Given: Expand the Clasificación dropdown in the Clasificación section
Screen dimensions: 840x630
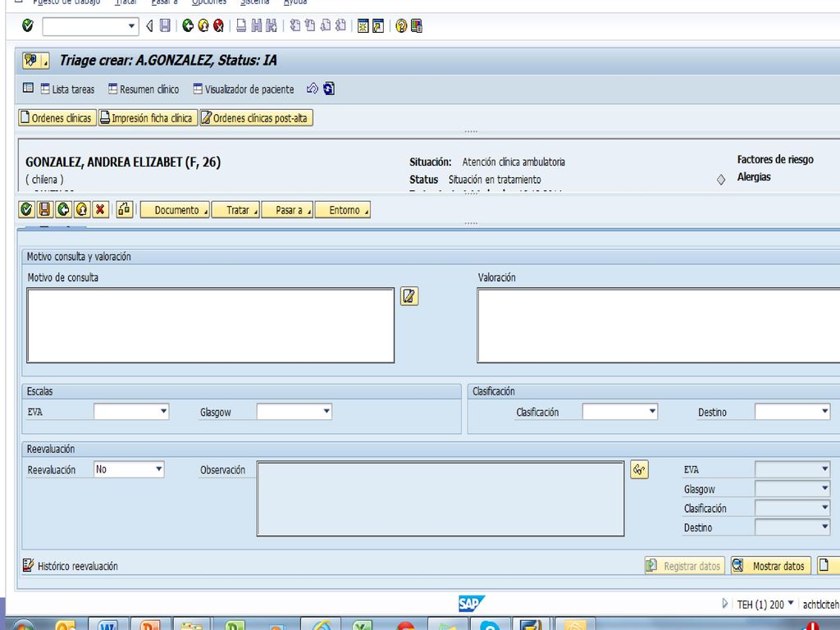Looking at the screenshot, I should [x=652, y=412].
